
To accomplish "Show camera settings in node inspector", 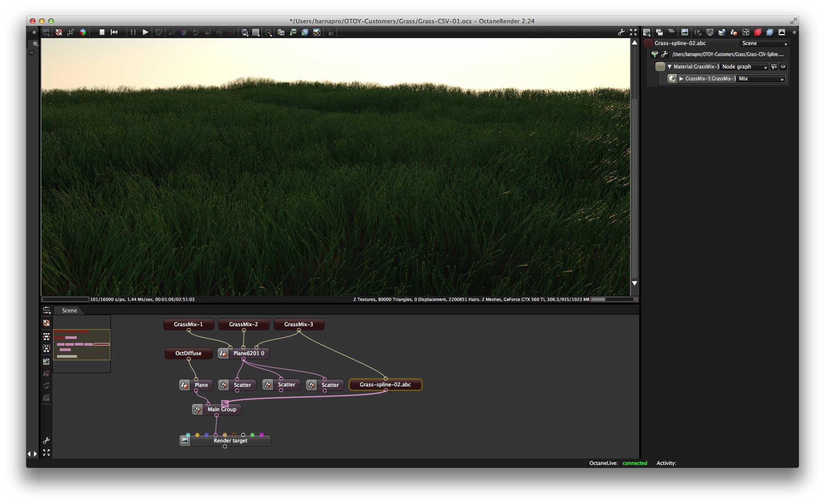I will tap(698, 32).
